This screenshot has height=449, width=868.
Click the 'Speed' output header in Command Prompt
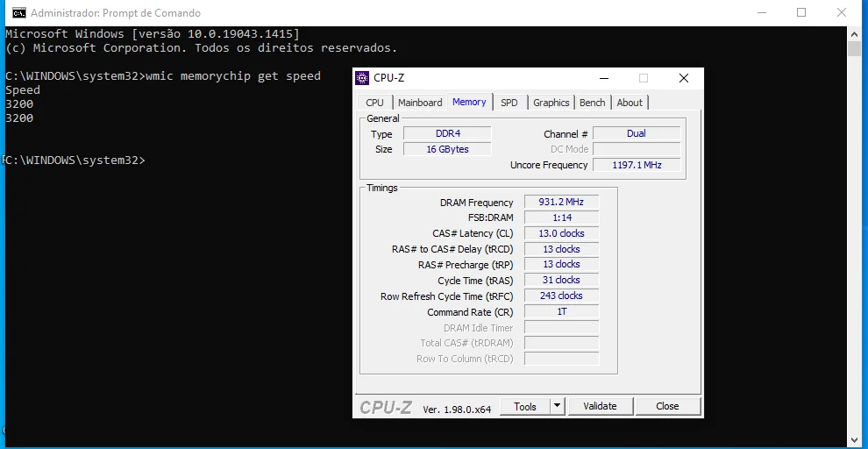coord(23,89)
